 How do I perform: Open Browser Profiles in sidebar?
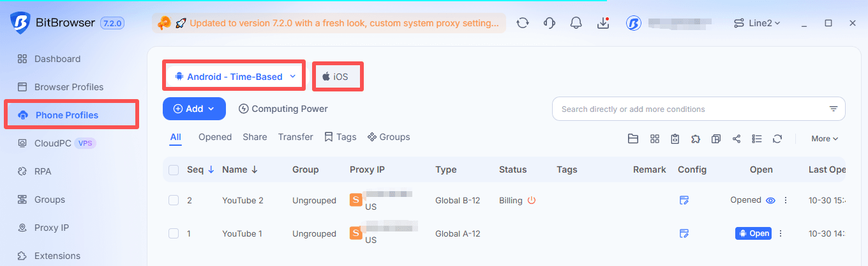[69, 87]
